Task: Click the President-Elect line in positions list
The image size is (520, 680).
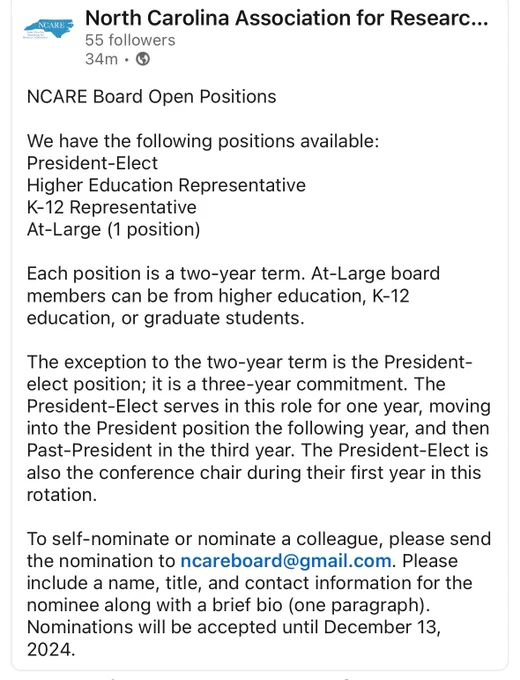Action: pos(92,163)
